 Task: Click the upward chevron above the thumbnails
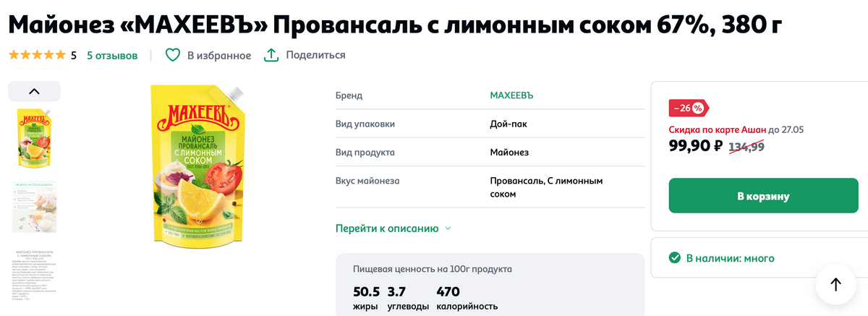tap(34, 91)
